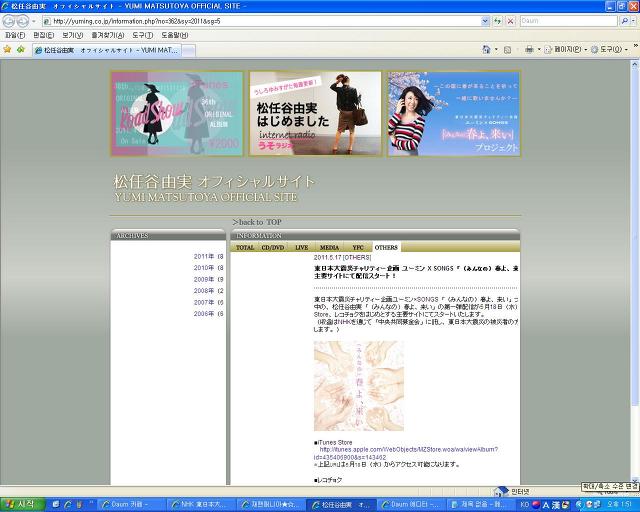
Task: Click the Home icon in command bar
Action: click(x=486, y=49)
